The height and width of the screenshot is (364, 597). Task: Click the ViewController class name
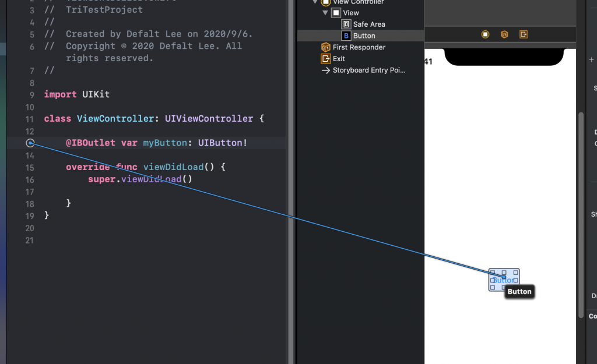(115, 119)
